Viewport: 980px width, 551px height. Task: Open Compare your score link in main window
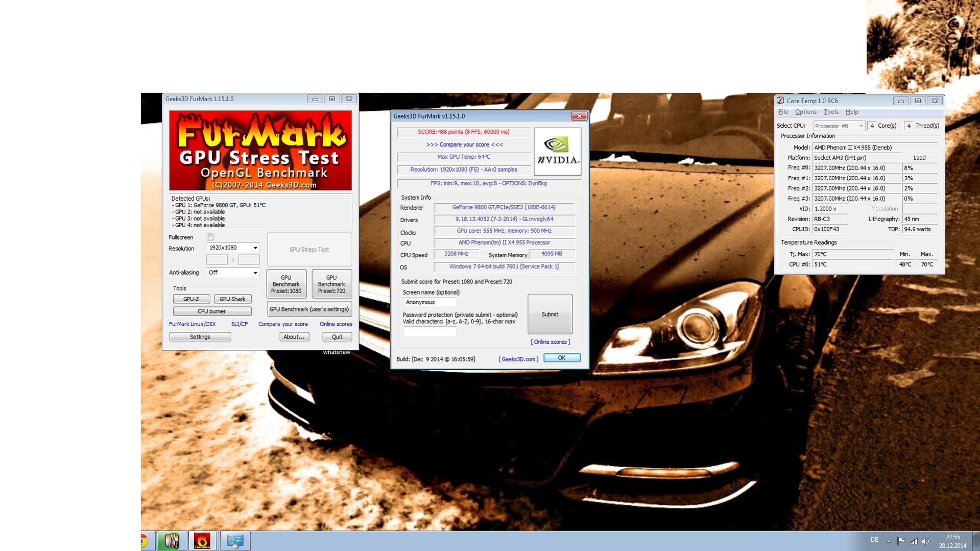tap(283, 324)
